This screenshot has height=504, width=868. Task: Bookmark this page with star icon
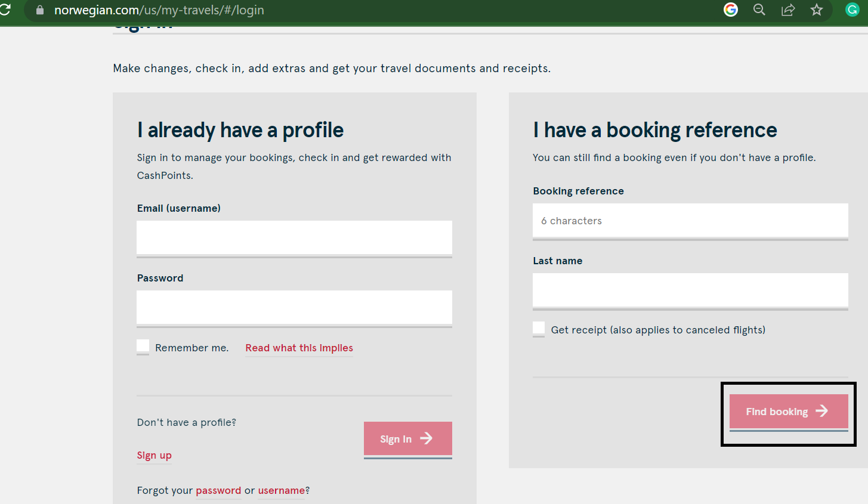click(817, 10)
